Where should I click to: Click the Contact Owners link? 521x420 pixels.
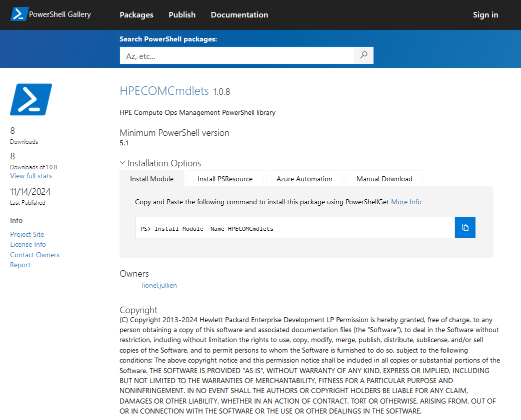click(34, 255)
